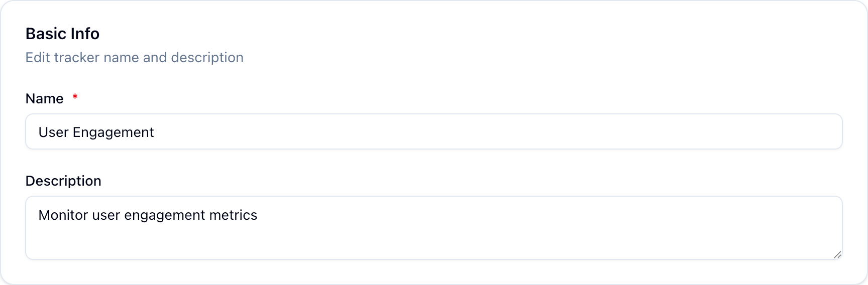Click empty space after 'User Engagement' text
This screenshot has width=868, height=285.
click(452, 132)
